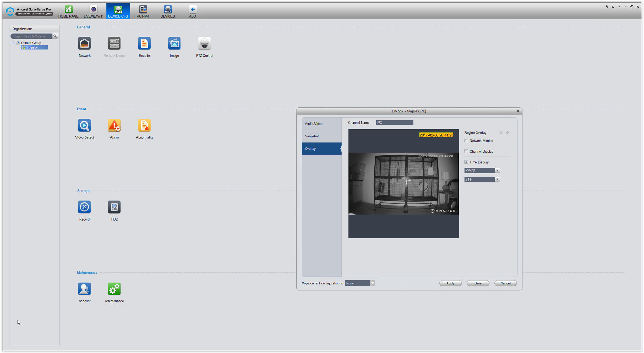This screenshot has width=644, height=353.
Task: Open the Video Detect icon
Action: pyautogui.click(x=84, y=126)
